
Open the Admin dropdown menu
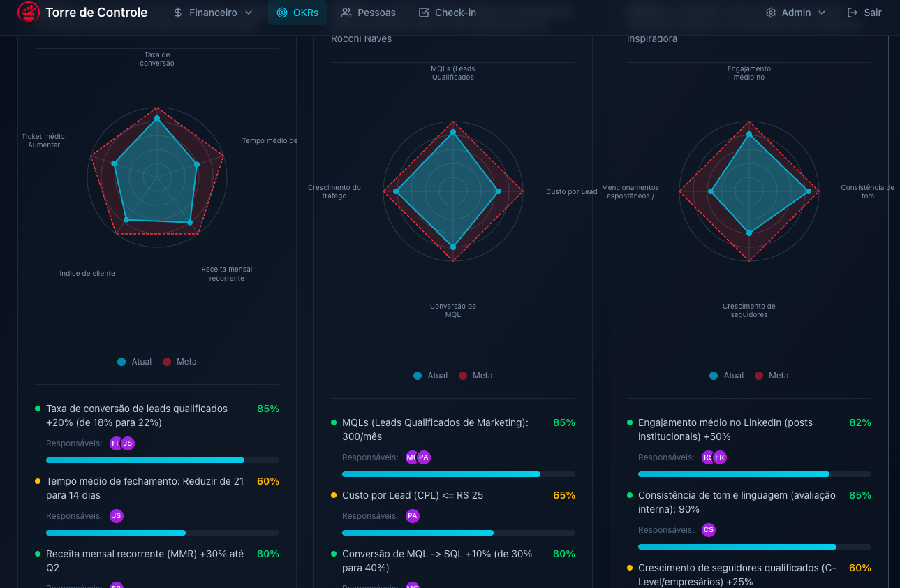coord(796,12)
